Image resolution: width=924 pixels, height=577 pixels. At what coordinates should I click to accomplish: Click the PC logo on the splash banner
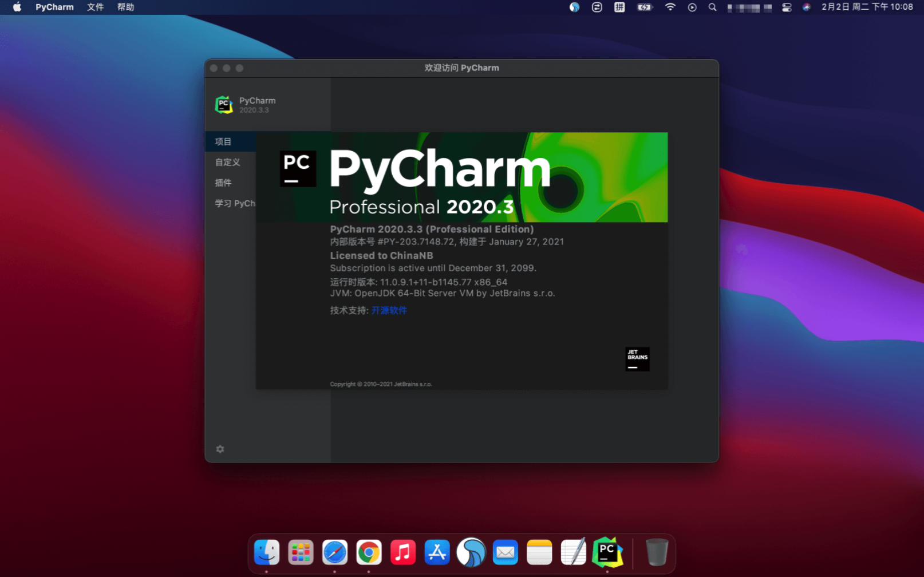click(298, 168)
